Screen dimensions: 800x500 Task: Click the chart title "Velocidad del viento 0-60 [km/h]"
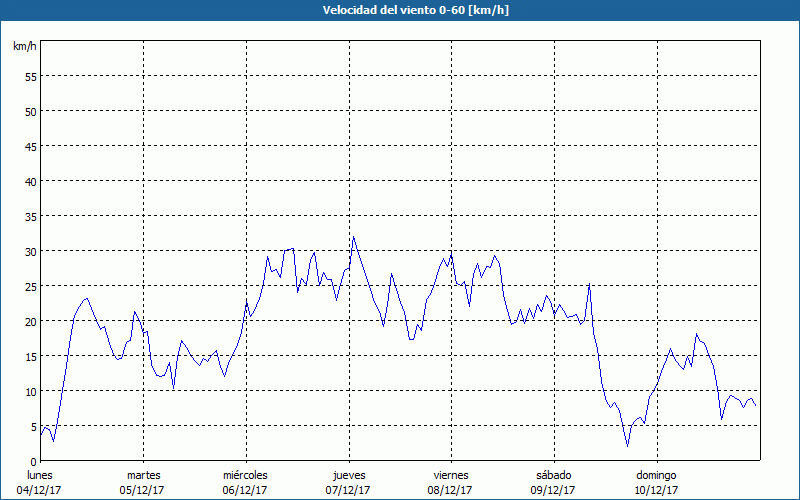400,10
